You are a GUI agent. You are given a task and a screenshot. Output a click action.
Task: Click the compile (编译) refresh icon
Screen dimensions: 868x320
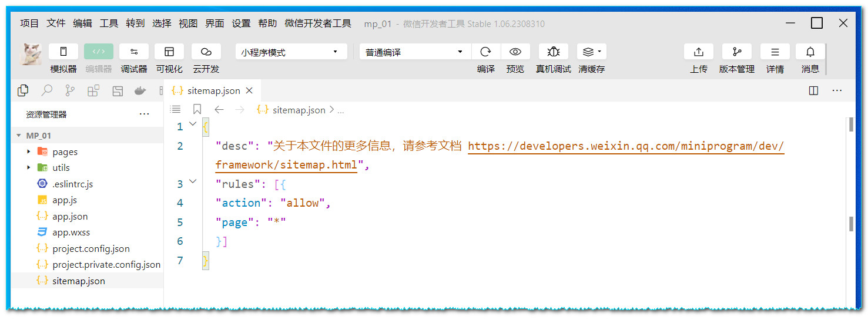(486, 52)
